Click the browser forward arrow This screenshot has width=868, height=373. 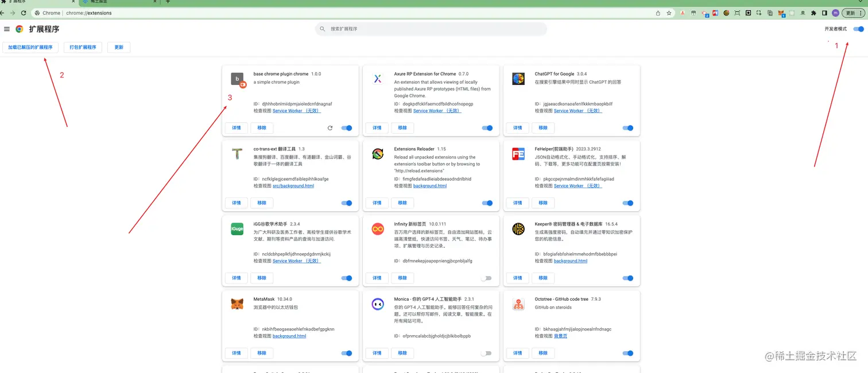point(13,13)
